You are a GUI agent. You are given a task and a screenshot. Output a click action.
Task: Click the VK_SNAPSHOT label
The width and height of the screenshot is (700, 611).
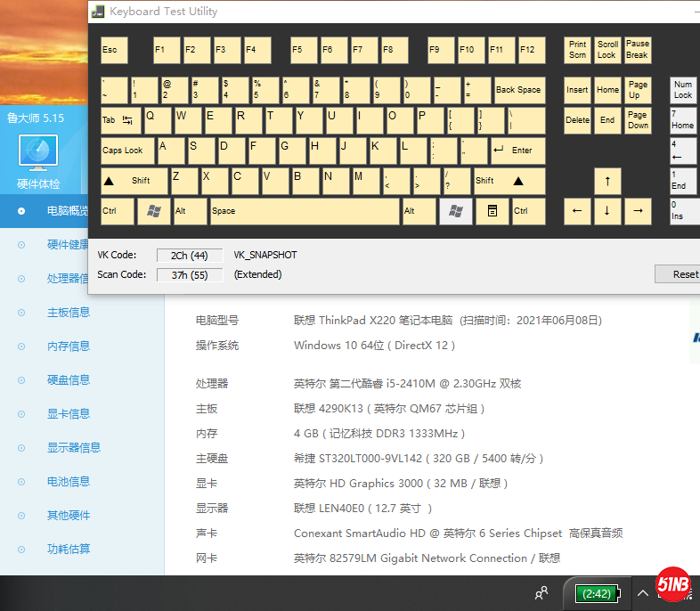pos(265,255)
